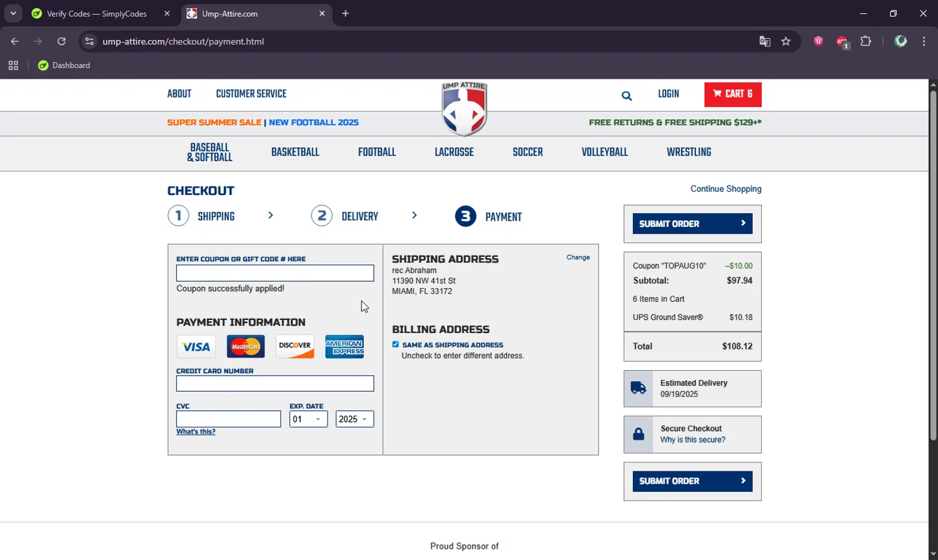Click the page vertical scrollbar
This screenshot has height=560, width=938.
(x=933, y=266)
